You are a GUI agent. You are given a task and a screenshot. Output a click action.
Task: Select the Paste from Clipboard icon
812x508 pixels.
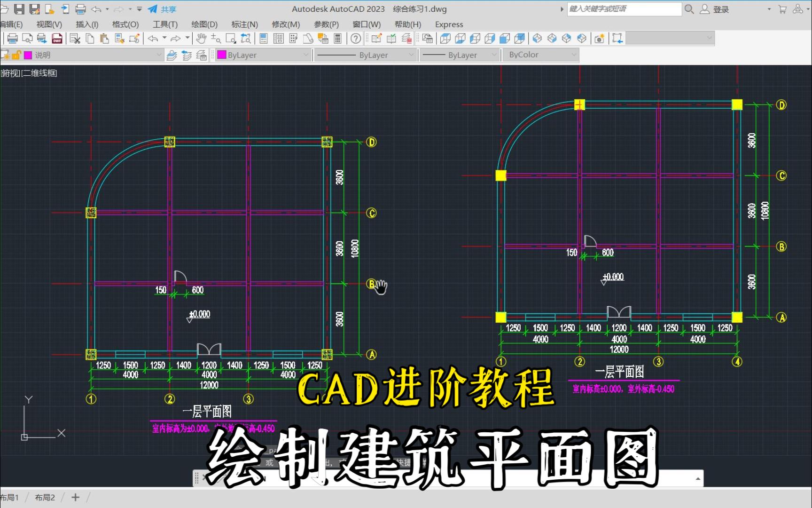[103, 39]
